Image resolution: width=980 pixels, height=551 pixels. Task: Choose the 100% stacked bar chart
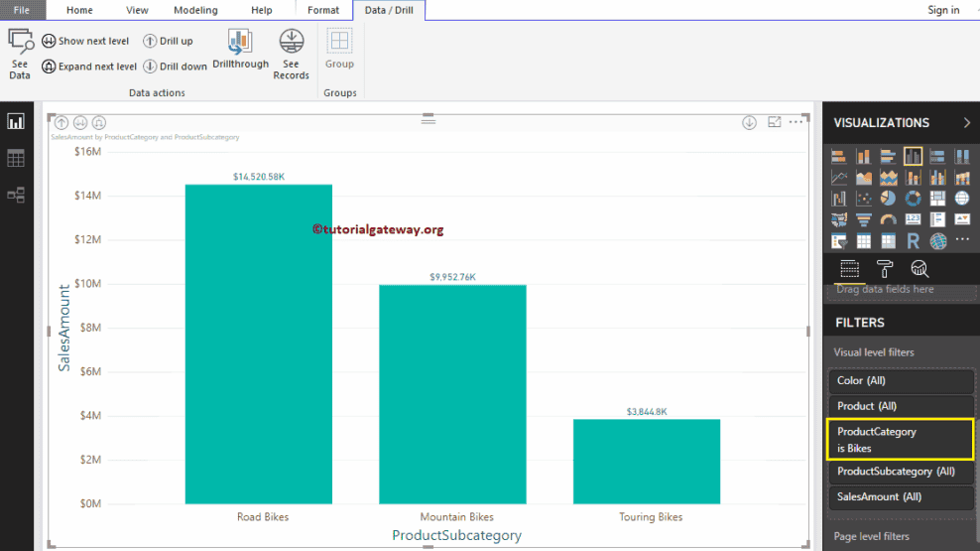tap(937, 156)
